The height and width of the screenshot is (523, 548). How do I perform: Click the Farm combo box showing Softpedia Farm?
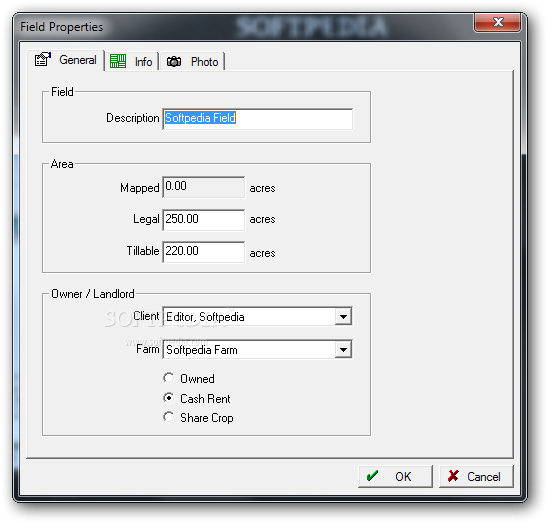[257, 350]
